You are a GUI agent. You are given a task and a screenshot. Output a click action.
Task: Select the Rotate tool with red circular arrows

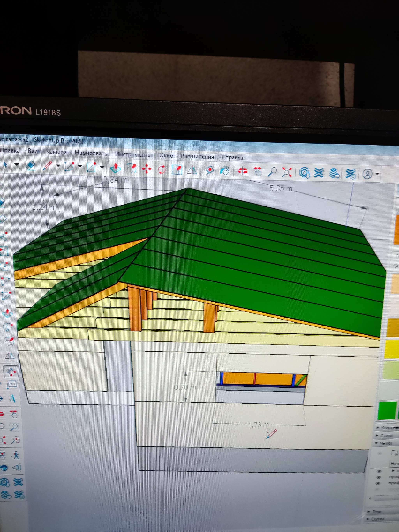point(162,169)
